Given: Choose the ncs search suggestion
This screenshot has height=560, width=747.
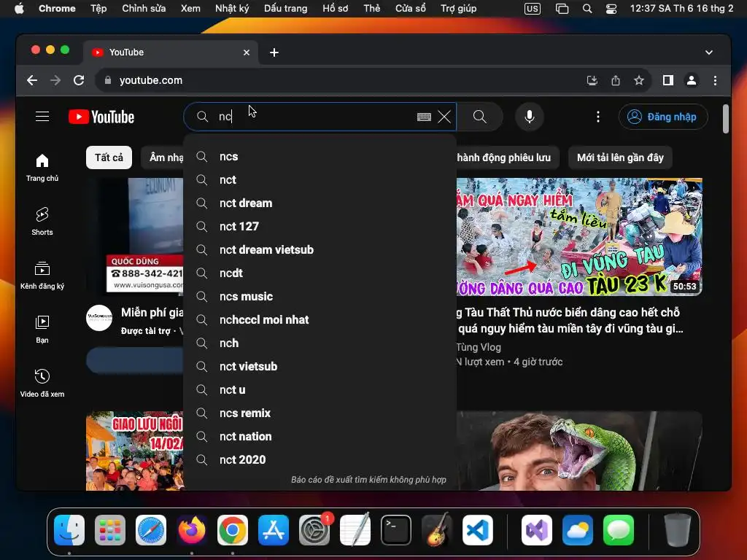Looking at the screenshot, I should pos(320,157).
